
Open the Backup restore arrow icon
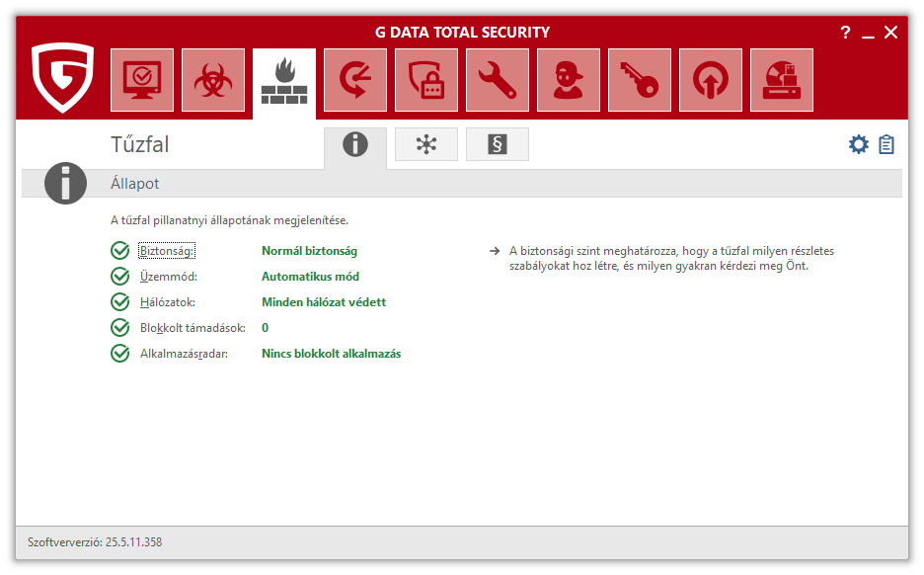tap(355, 80)
